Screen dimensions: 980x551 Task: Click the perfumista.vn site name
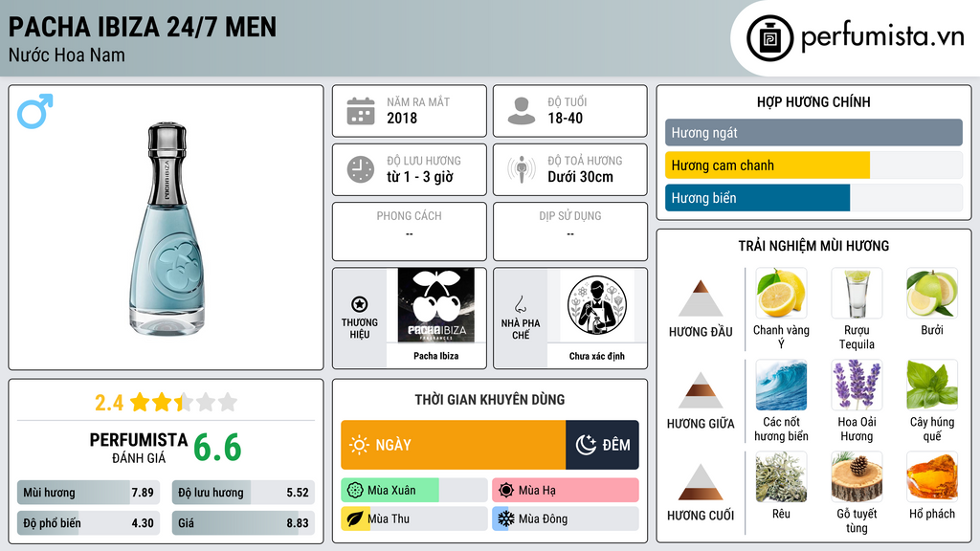coord(882,37)
